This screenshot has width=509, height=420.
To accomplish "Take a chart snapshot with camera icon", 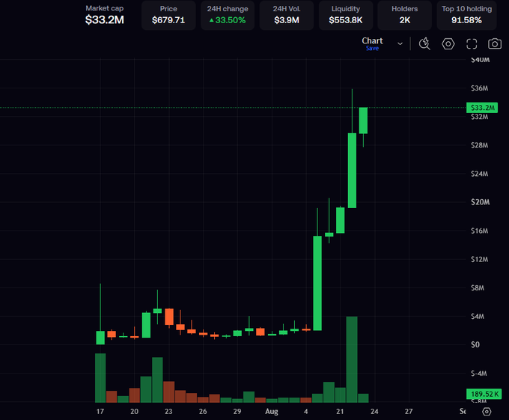I will (495, 44).
